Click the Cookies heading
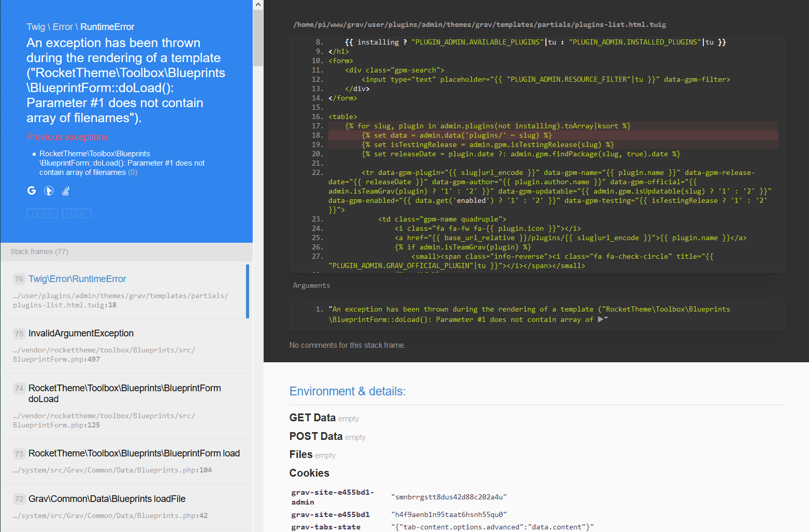Screen dimensions: 809x532 pyautogui.click(x=309, y=473)
